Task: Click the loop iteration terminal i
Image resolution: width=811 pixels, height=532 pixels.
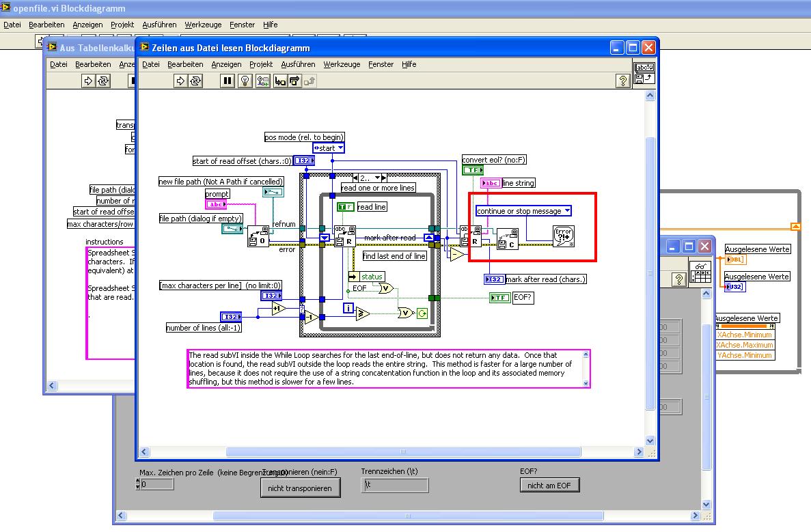Action: (348, 308)
